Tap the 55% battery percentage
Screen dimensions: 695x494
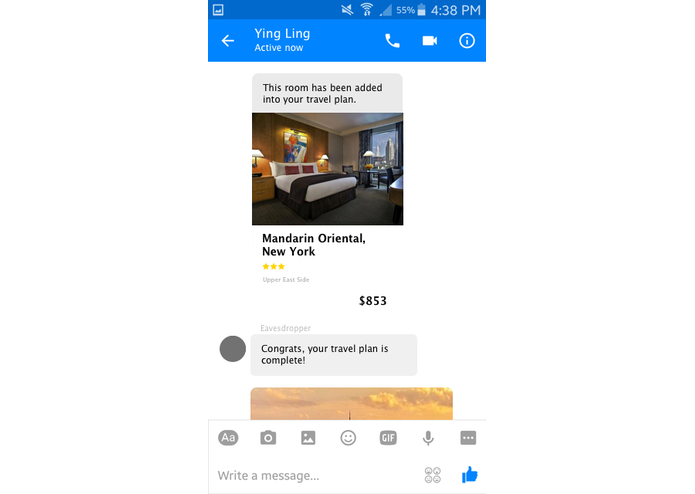point(405,10)
